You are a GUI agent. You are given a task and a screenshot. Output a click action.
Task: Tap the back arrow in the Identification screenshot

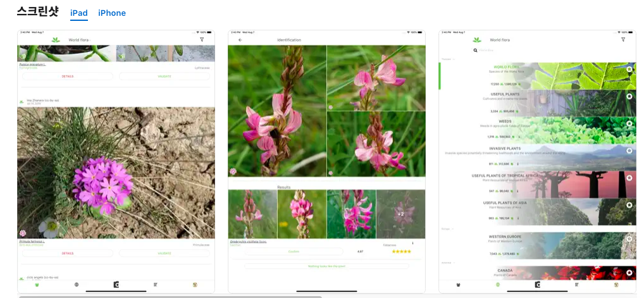pyautogui.click(x=240, y=40)
